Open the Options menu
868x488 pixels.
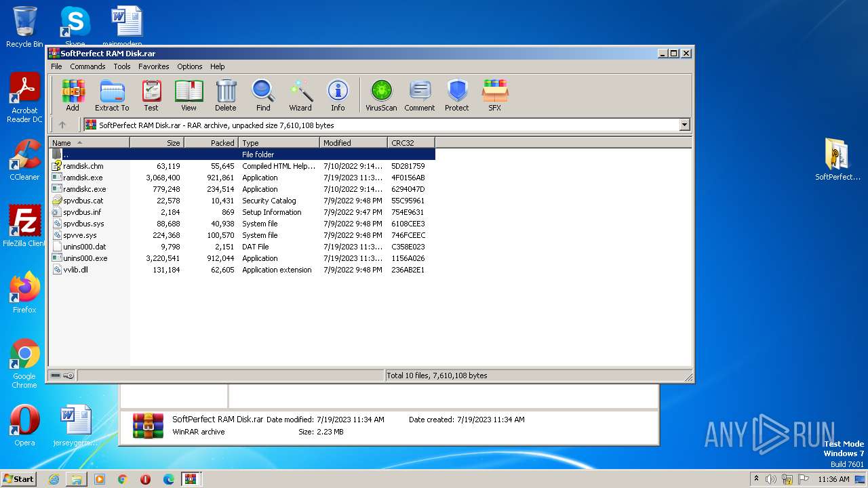[x=190, y=66]
